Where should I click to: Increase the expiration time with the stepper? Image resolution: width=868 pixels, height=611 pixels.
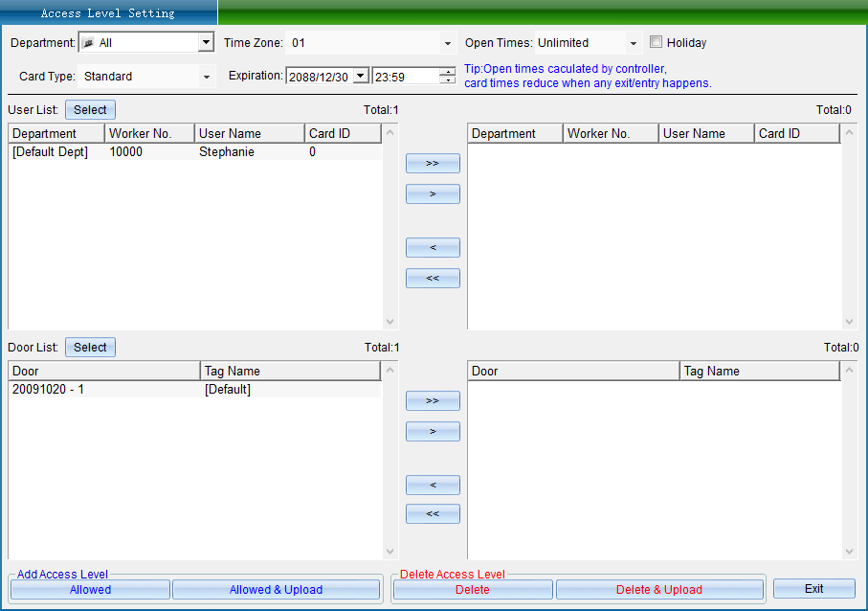coord(448,72)
